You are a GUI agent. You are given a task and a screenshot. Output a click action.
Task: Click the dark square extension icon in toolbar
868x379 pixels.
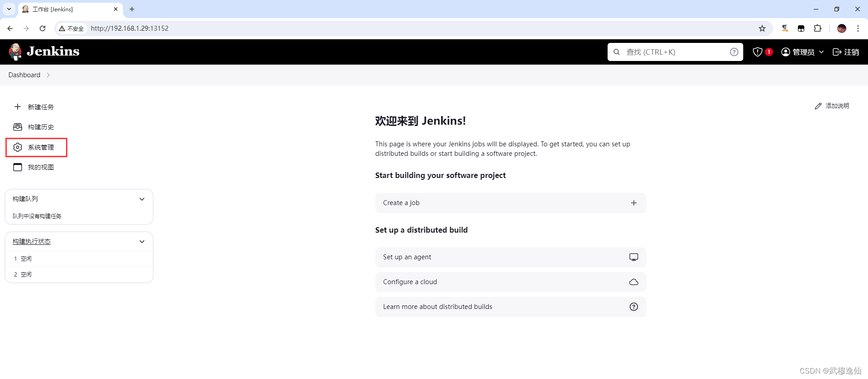[801, 28]
